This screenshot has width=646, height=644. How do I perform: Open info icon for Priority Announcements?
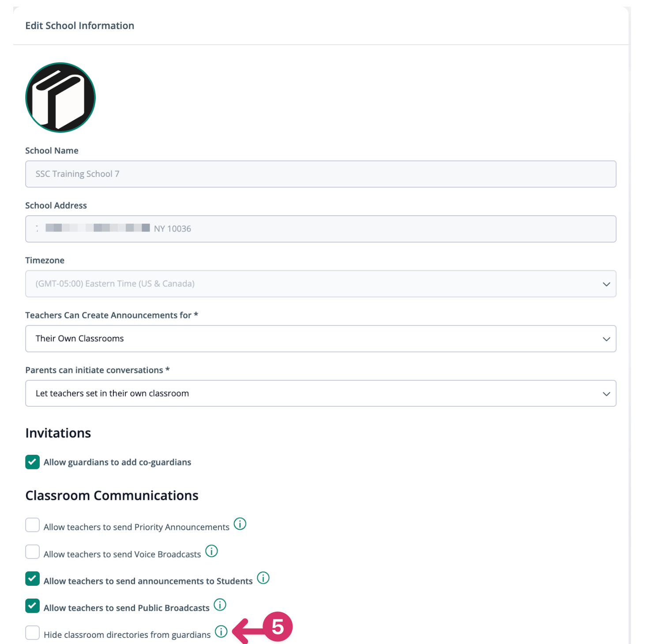click(x=240, y=524)
